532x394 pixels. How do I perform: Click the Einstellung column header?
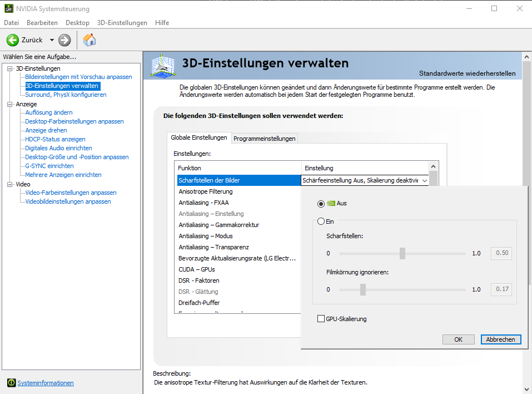365,168
